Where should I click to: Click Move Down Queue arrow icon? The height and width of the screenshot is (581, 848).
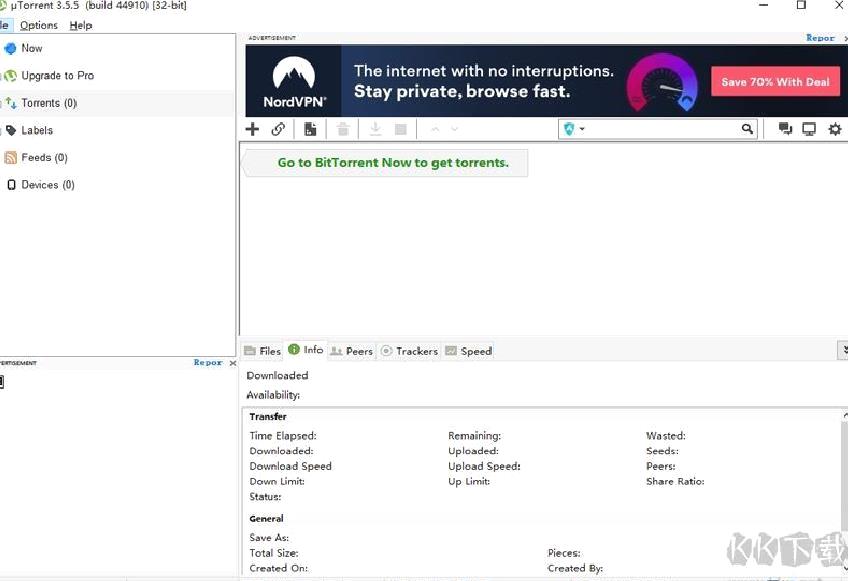454,129
